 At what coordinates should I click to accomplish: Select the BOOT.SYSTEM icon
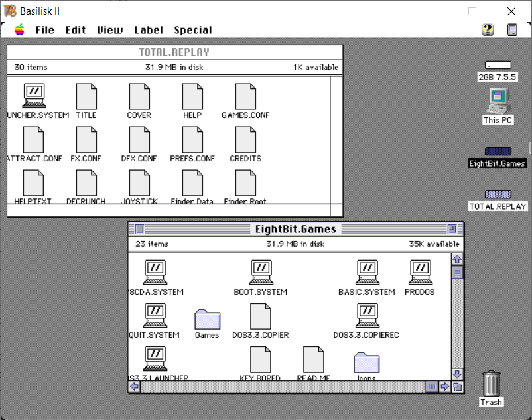coord(261,273)
